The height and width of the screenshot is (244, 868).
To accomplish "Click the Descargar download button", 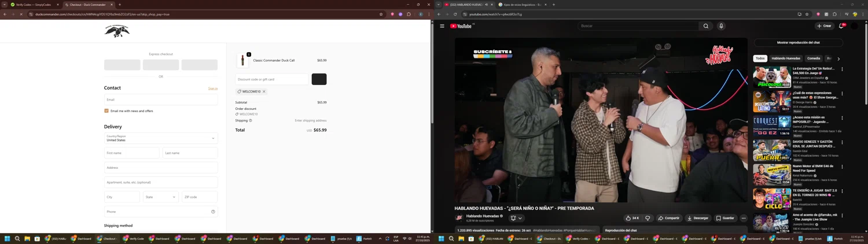I will click(698, 218).
